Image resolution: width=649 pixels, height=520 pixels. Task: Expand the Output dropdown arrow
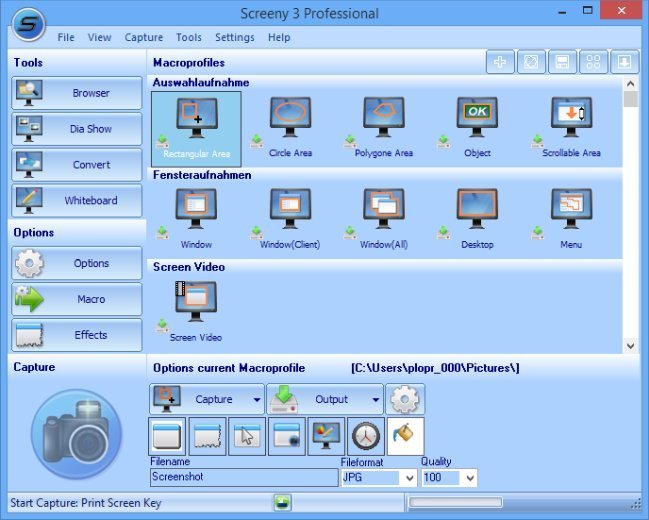(x=375, y=400)
